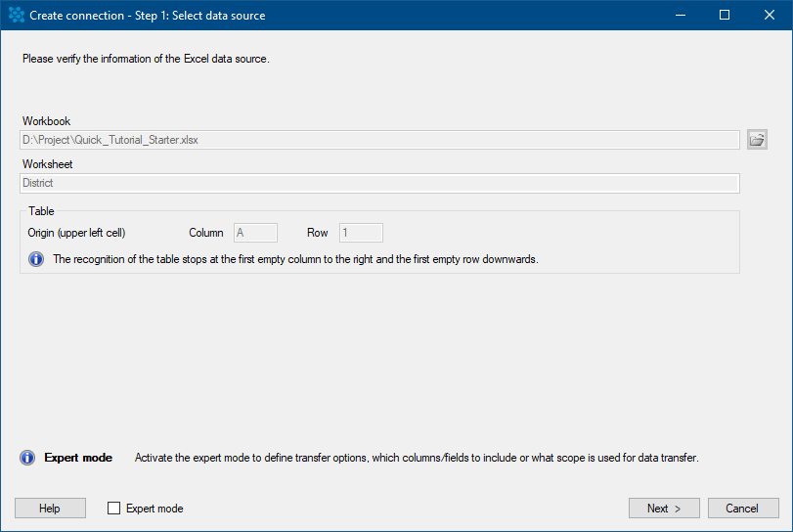Image resolution: width=793 pixels, height=532 pixels.
Task: Click the Origin (upper left cell) label
Action: (76, 233)
